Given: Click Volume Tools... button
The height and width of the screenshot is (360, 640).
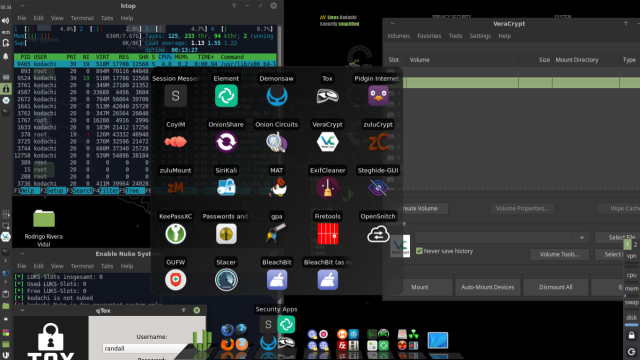Looking at the screenshot, I should (x=559, y=254).
